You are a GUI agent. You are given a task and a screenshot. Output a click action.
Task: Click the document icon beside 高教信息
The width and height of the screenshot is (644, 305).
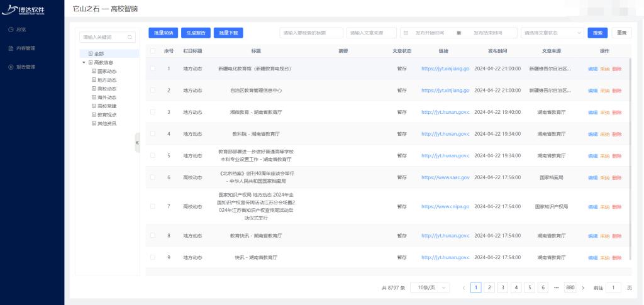point(91,62)
